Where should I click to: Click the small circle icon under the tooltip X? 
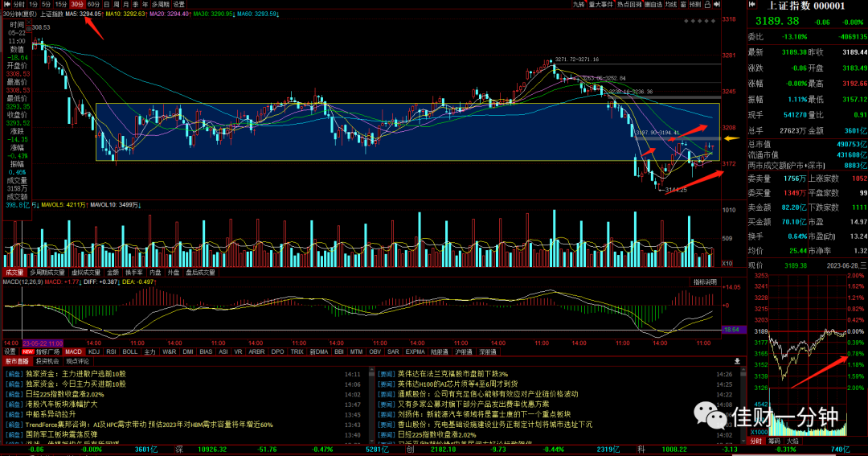click(29, 29)
